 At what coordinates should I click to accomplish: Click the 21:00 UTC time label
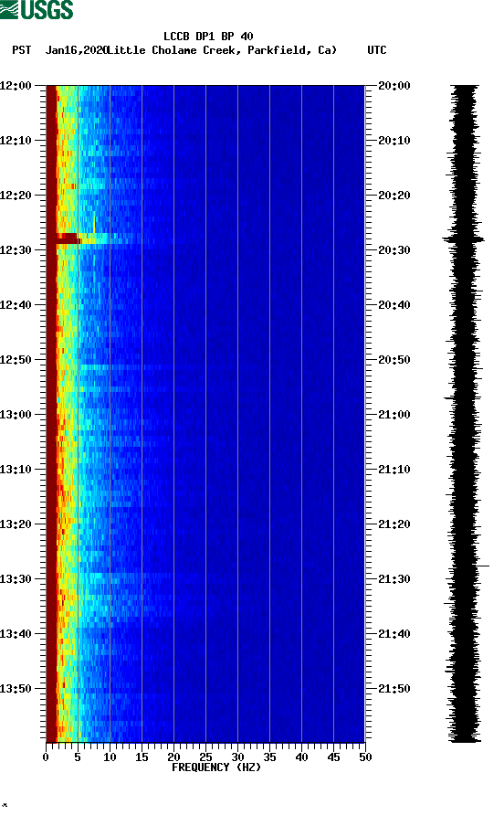click(x=394, y=414)
